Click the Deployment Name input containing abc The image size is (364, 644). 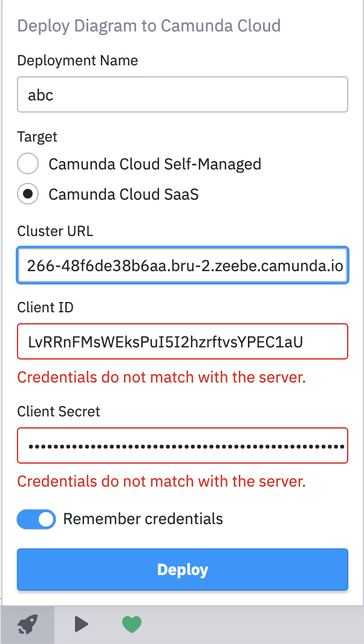pyautogui.click(x=181, y=94)
